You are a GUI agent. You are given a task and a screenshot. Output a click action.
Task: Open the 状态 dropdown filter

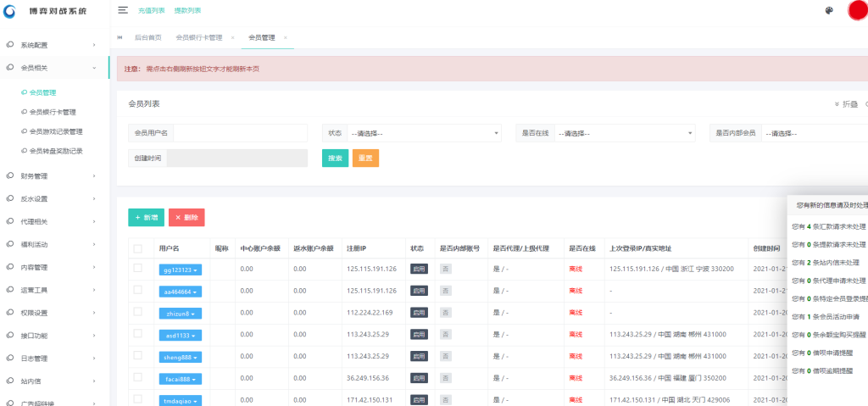[x=424, y=133]
